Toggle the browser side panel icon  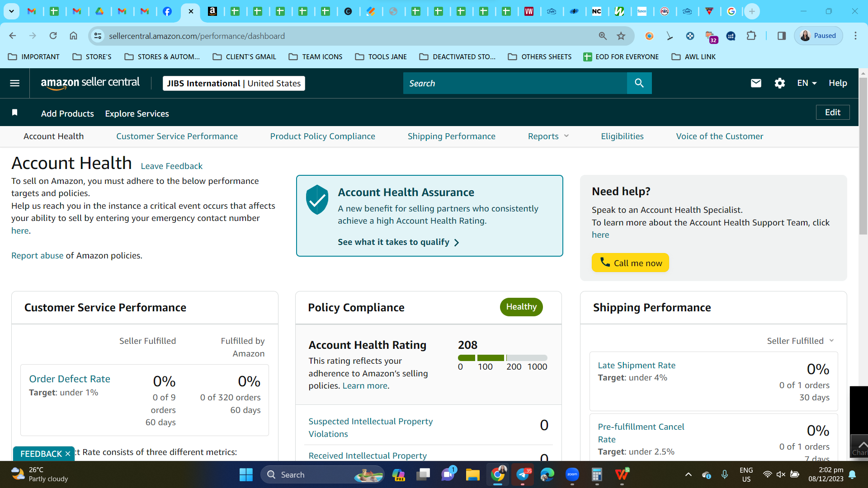(781, 36)
